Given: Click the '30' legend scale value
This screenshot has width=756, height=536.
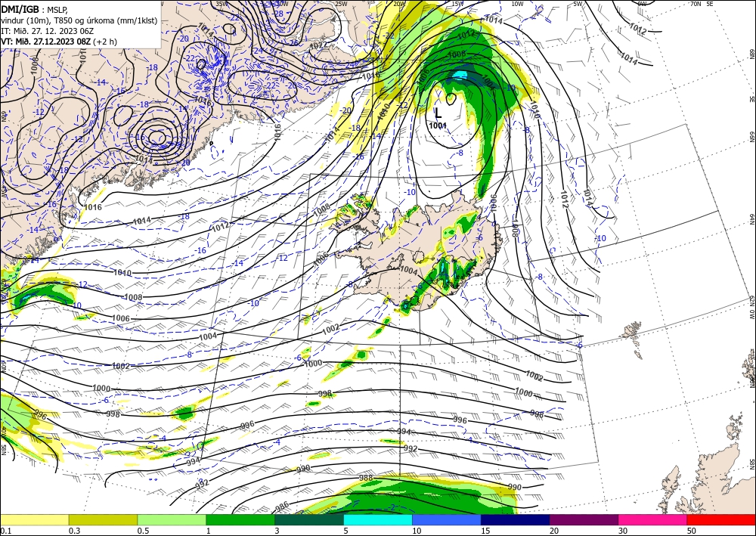Looking at the screenshot, I should [623, 531].
